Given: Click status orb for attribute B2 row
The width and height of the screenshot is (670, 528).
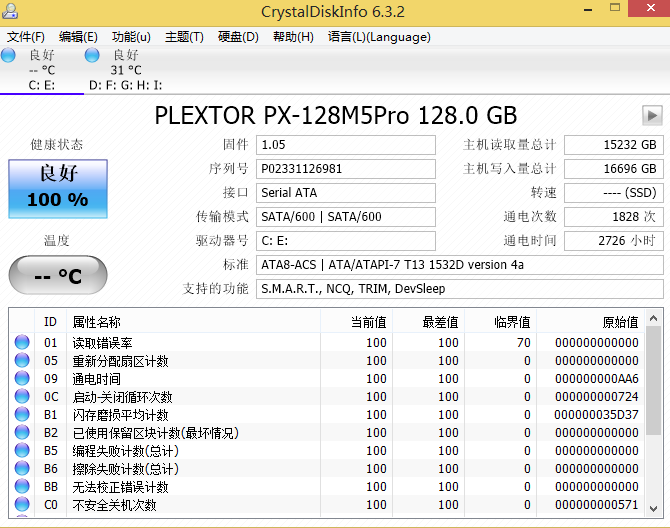Looking at the screenshot, I should [x=22, y=432].
